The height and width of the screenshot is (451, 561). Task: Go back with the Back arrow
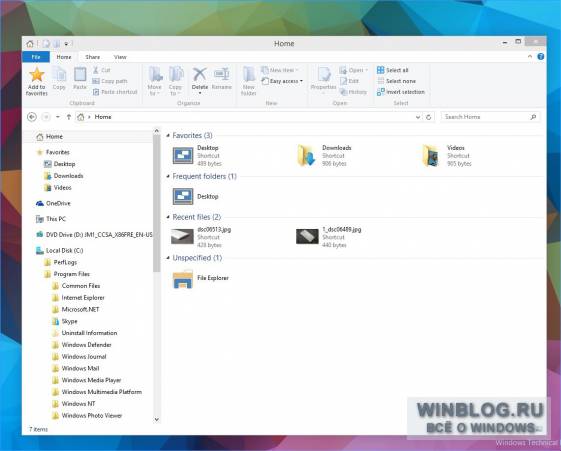pos(32,117)
